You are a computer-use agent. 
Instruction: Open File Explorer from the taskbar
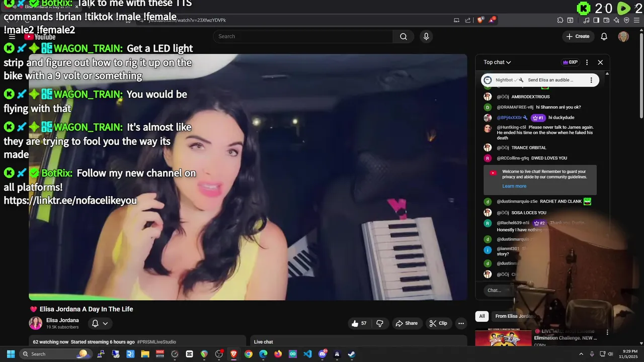click(x=145, y=354)
